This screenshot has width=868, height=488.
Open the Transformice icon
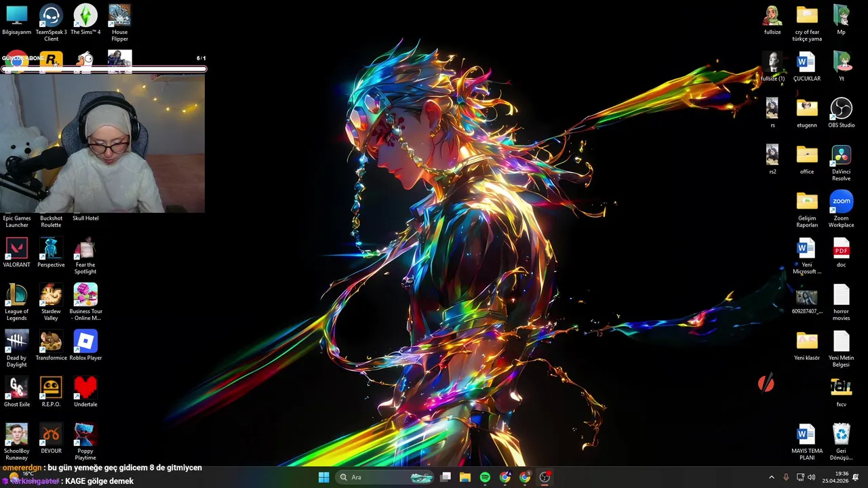click(51, 345)
